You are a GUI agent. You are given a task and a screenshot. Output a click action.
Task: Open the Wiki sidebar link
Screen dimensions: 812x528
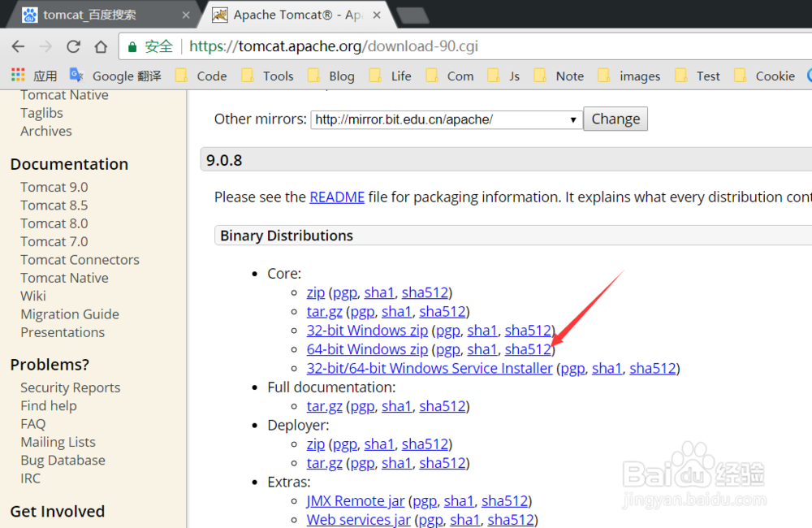click(x=33, y=296)
